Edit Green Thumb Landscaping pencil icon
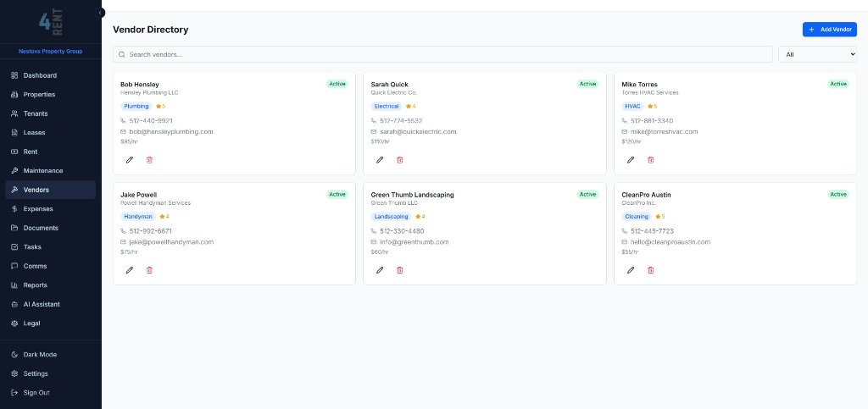This screenshot has width=868, height=409. click(x=380, y=270)
